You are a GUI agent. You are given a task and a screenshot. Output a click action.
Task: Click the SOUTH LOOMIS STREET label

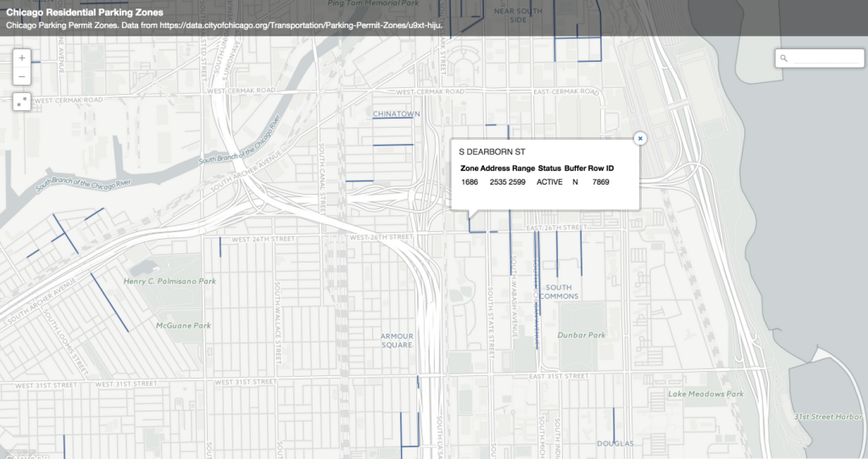66,340
